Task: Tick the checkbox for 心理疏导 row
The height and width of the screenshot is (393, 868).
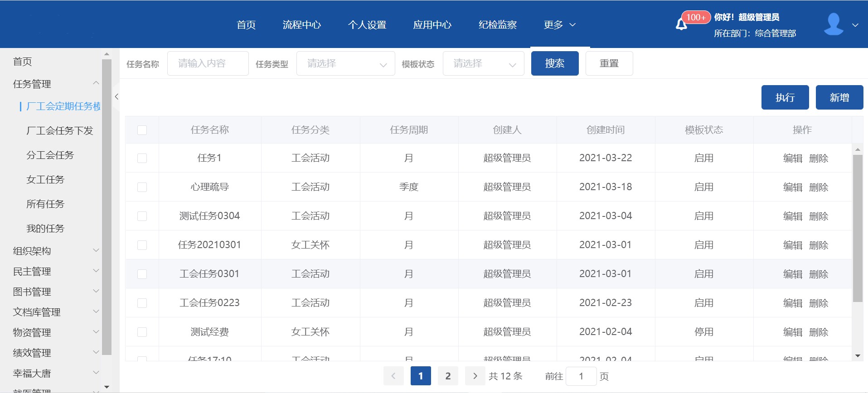Action: tap(142, 187)
